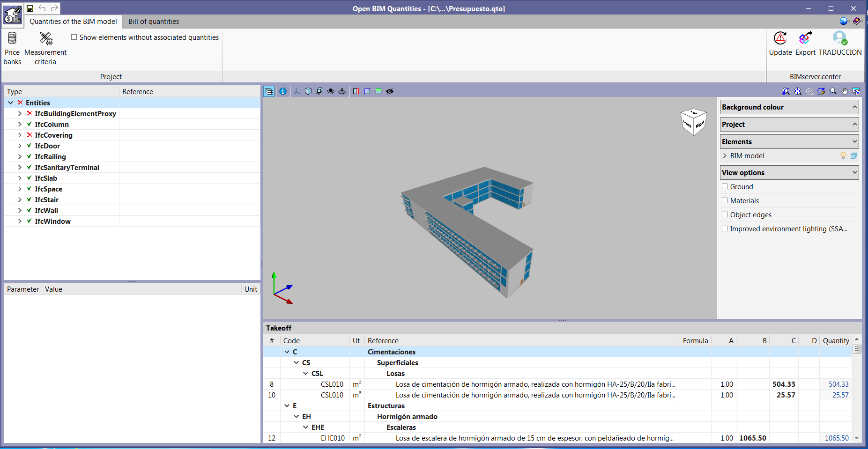This screenshot has width=868, height=449.
Task: Expand the BIM model entry in Elements panel
Action: point(726,155)
